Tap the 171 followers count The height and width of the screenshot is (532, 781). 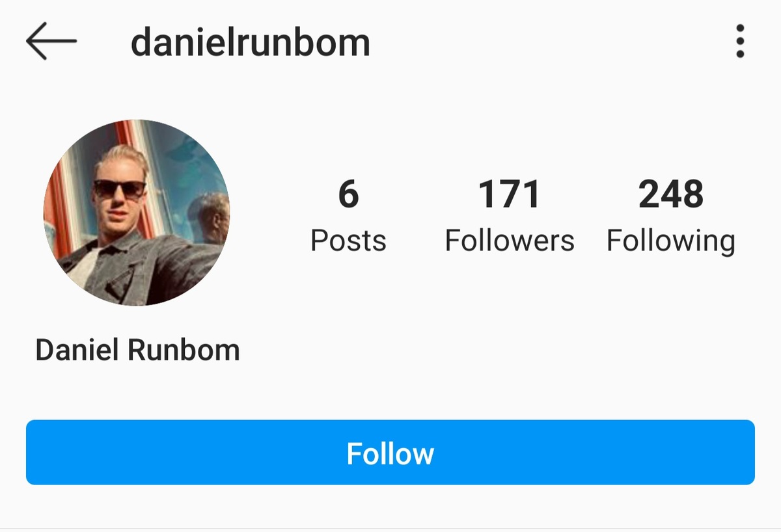pyautogui.click(x=510, y=194)
